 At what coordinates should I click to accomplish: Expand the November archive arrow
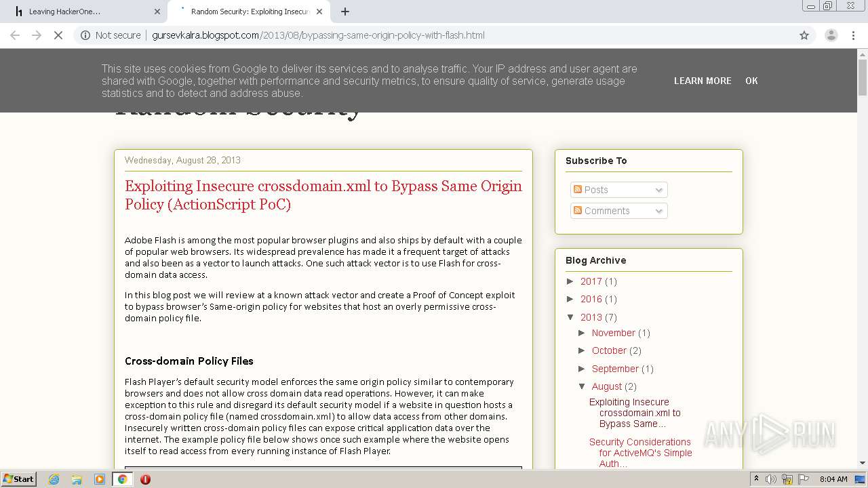pos(583,333)
